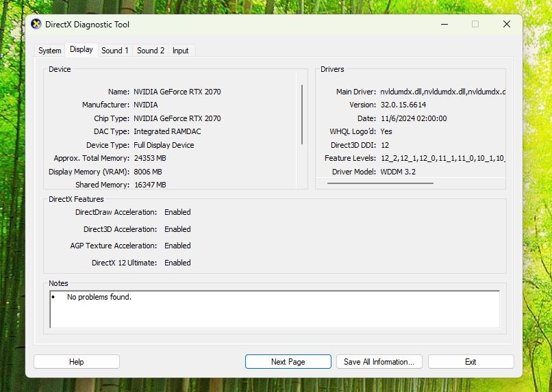Image resolution: width=552 pixels, height=392 pixels.
Task: Click the Exit button
Action: pos(471,362)
